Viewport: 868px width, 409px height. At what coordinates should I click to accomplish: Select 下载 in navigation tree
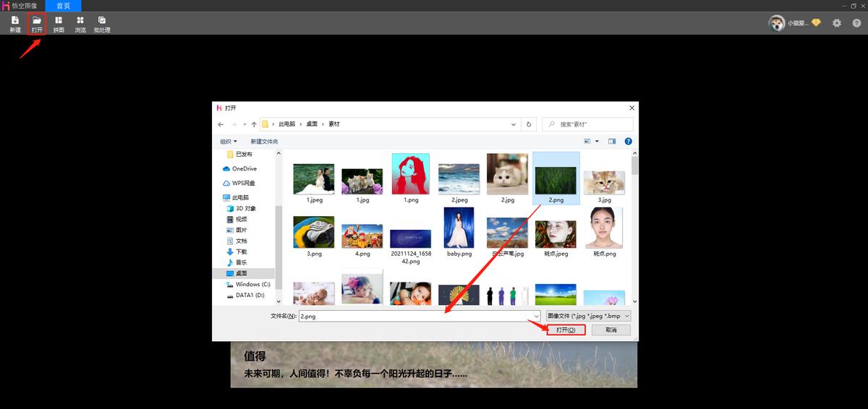click(x=237, y=251)
